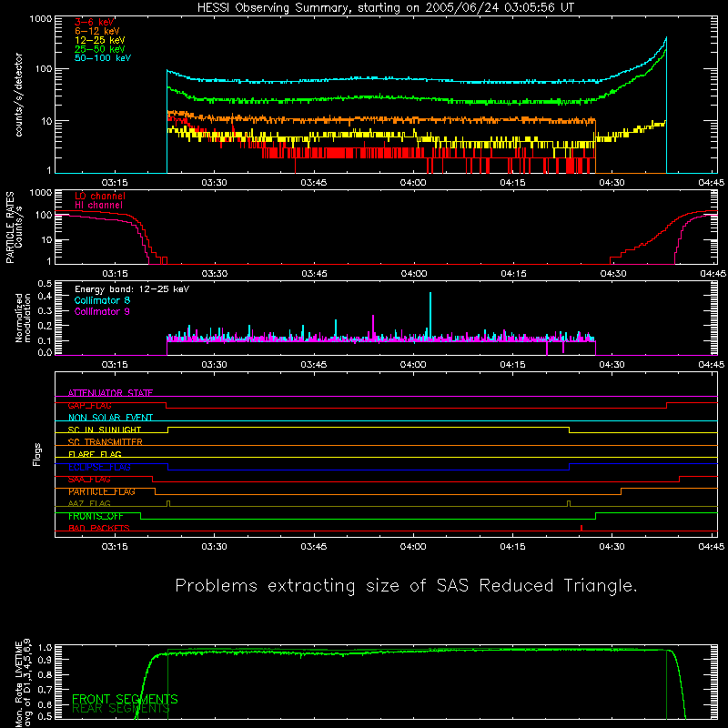Click the HI channel legend label

pyautogui.click(x=98, y=206)
